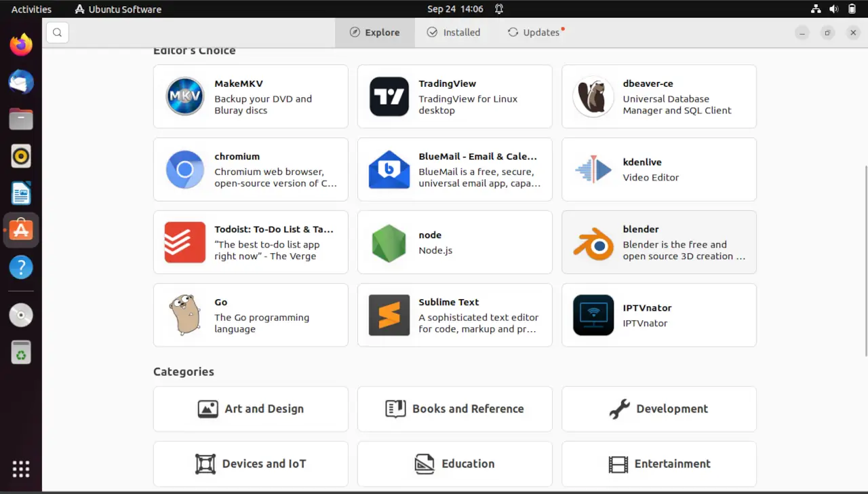Viewport: 868px width, 494px height.
Task: Click the TradingView logo icon
Action: point(389,96)
